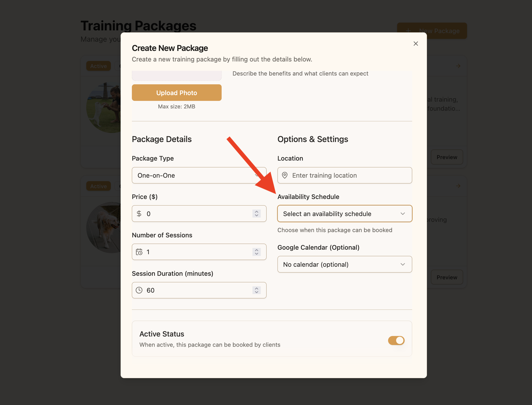Click the map pin icon in Location field

[285, 175]
